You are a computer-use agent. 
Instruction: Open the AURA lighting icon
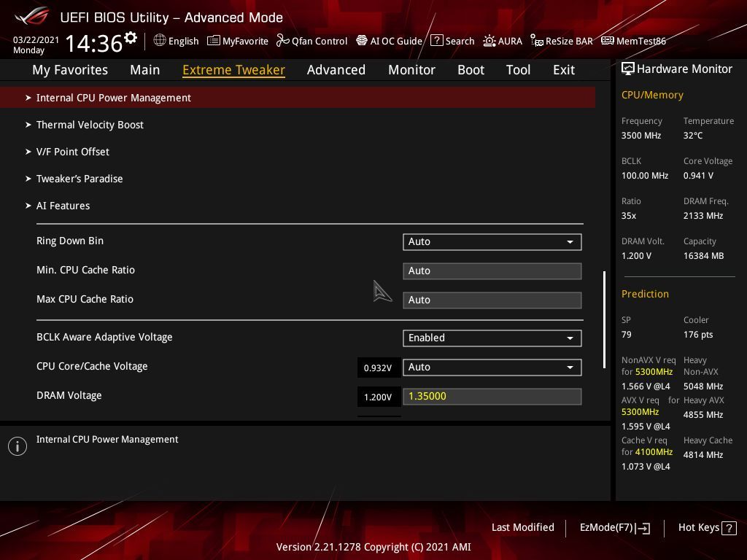(489, 41)
